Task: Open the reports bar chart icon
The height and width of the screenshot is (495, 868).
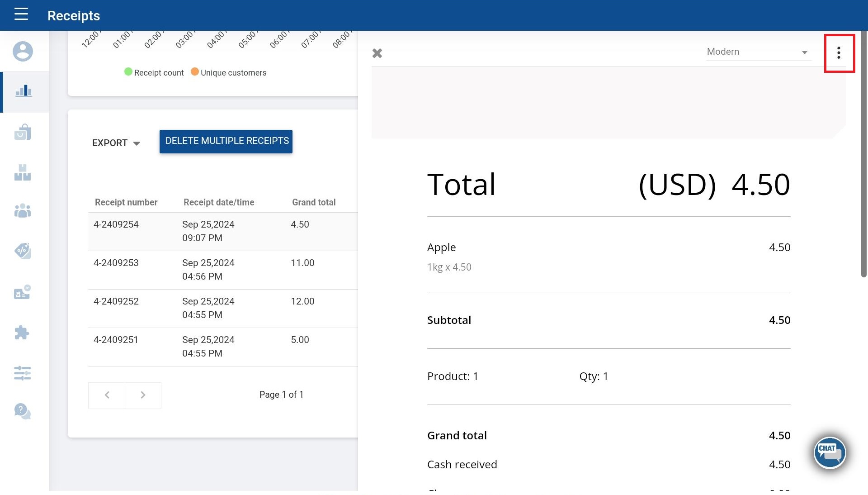Action: coord(24,91)
